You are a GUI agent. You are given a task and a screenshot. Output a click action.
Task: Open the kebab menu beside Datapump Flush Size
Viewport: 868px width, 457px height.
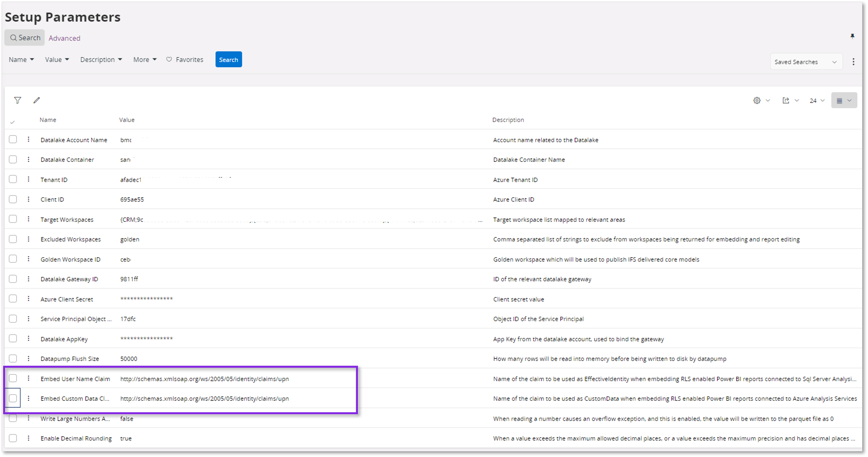pos(28,358)
